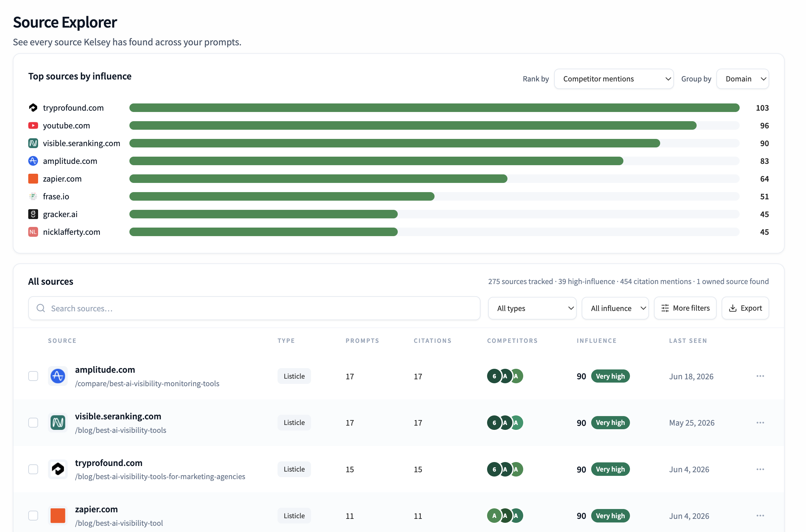Click the gracker.ai favicon in the chart

click(33, 214)
